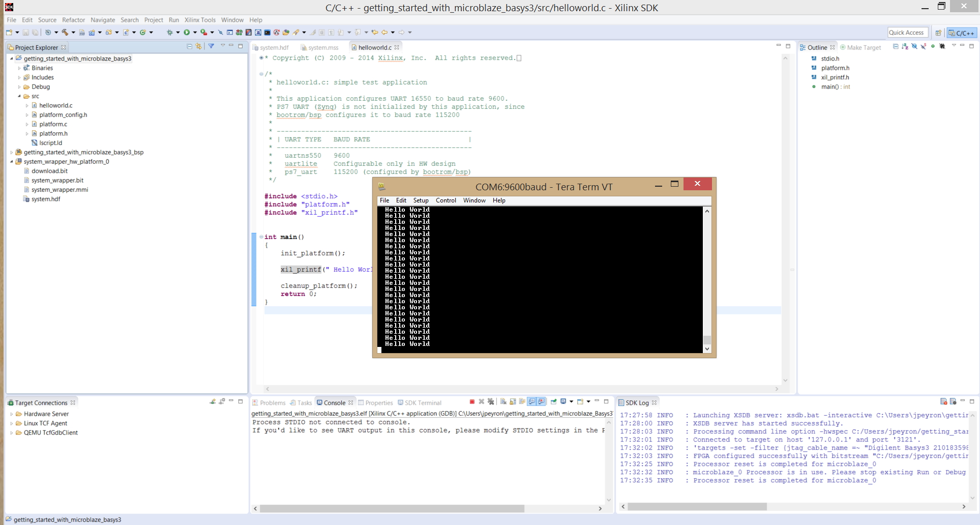Click the Project Explorer filter funnel icon
This screenshot has width=980, height=525.
(211, 46)
